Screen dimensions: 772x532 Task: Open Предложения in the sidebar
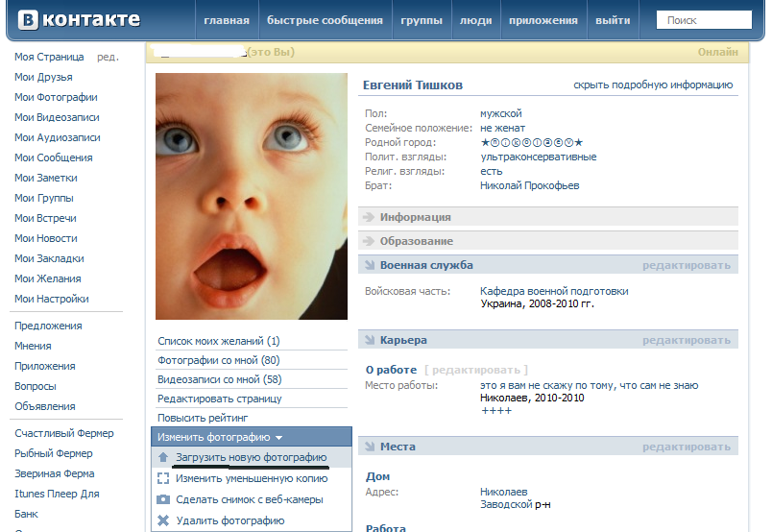[x=48, y=326]
